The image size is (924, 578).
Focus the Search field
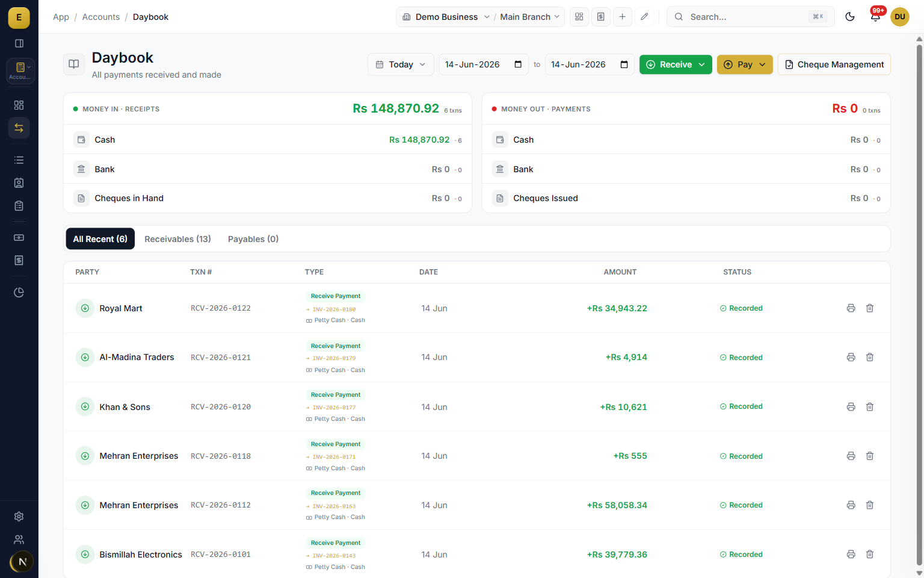click(751, 17)
